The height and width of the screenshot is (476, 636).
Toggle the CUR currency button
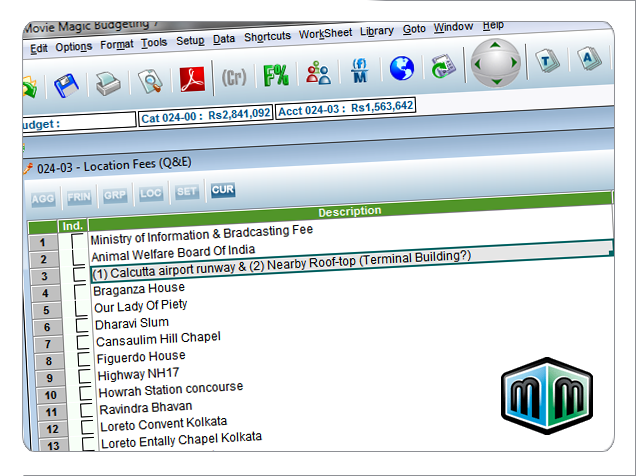(x=223, y=189)
